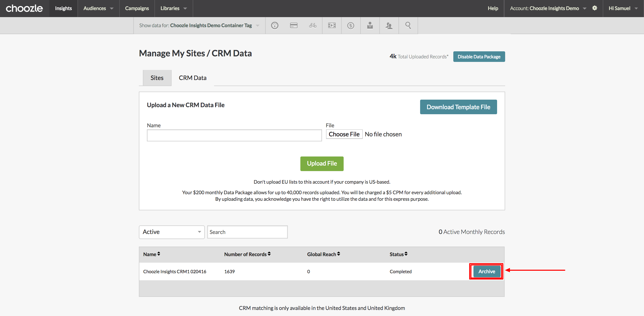Expand the Libraries menu

click(x=174, y=8)
